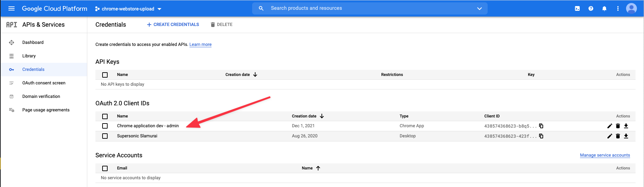Select Credentials in sidebar

pyautogui.click(x=33, y=70)
